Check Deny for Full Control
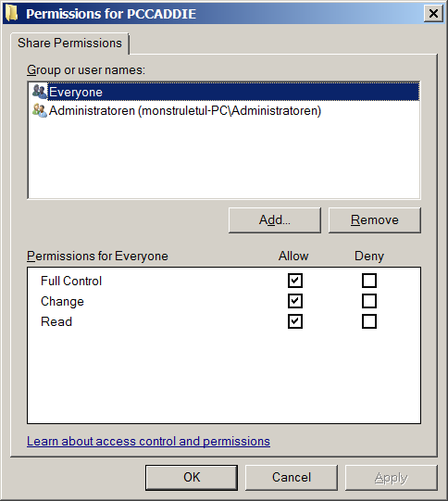The image size is (448, 501). click(x=369, y=281)
